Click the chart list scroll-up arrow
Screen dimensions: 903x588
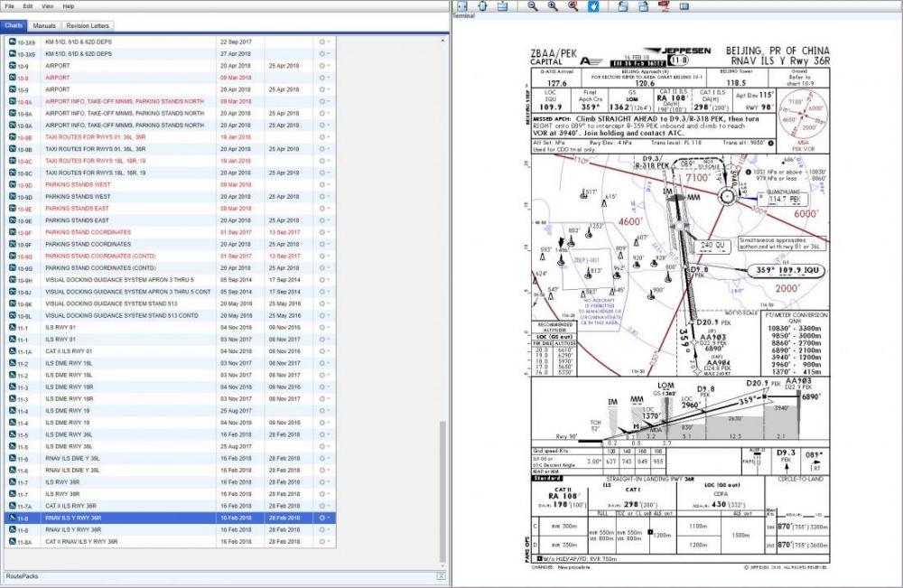point(442,41)
